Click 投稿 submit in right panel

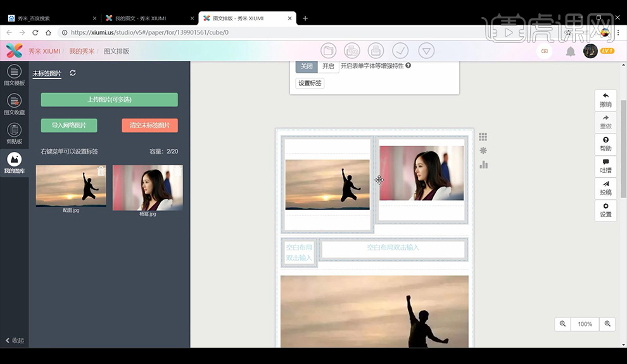coord(605,188)
